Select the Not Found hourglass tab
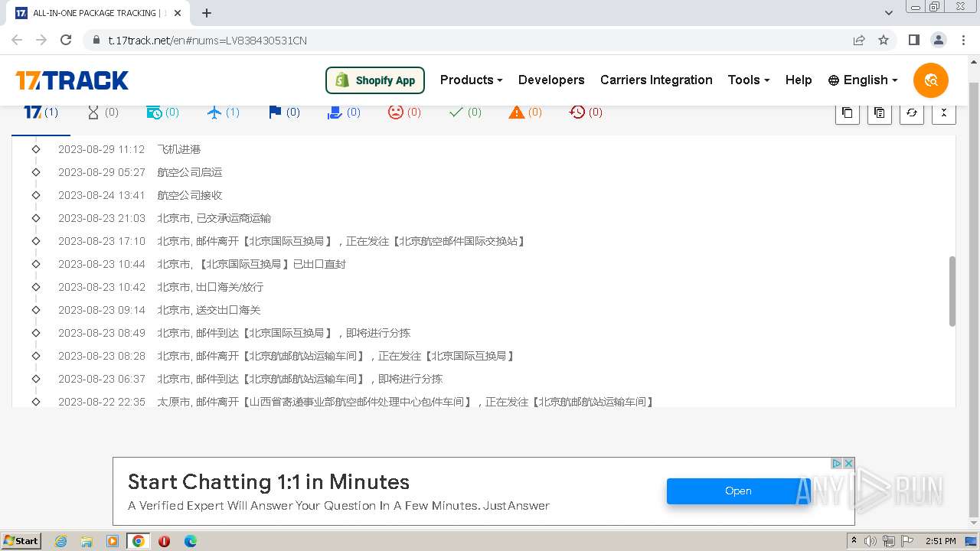Image resolution: width=980 pixels, height=551 pixels. click(103, 112)
